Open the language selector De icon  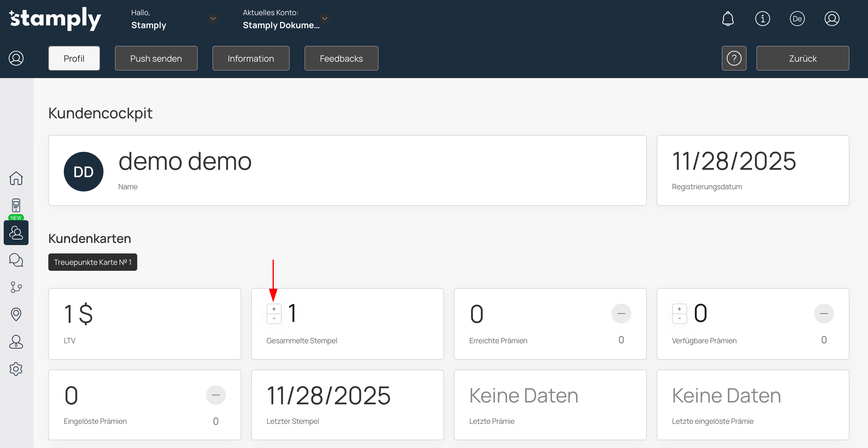click(797, 19)
